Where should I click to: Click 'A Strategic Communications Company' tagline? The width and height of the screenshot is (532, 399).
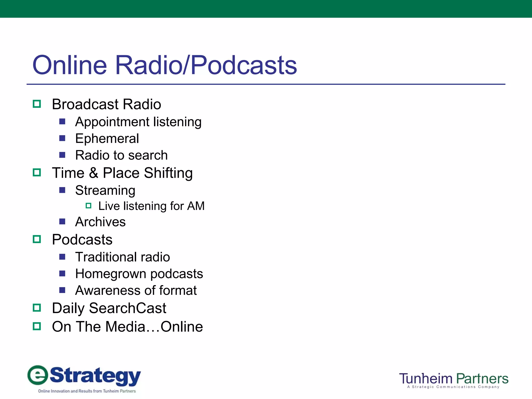tap(453, 387)
